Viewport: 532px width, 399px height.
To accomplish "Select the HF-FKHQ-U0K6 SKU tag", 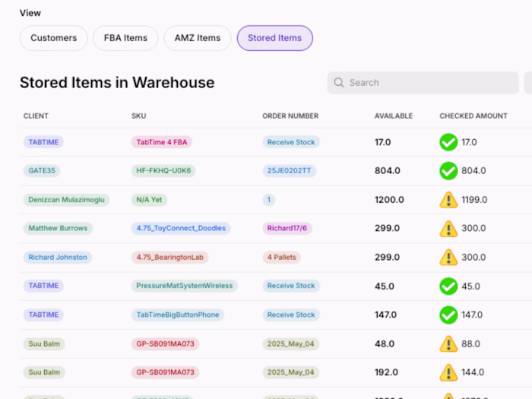I will click(163, 171).
